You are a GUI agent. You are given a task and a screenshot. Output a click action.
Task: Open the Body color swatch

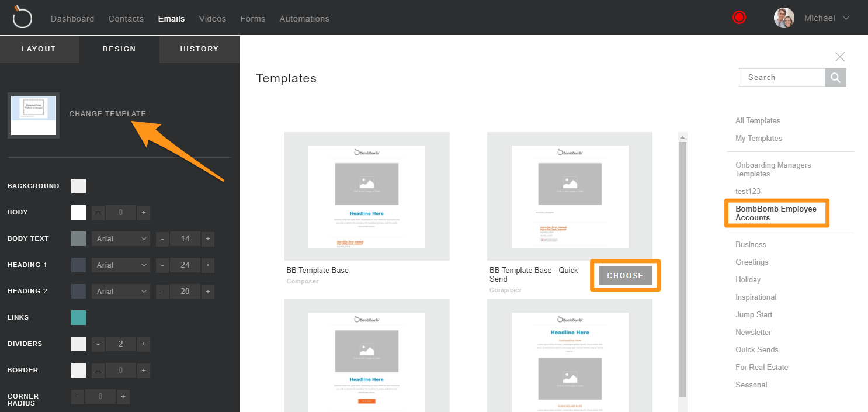pos(78,212)
